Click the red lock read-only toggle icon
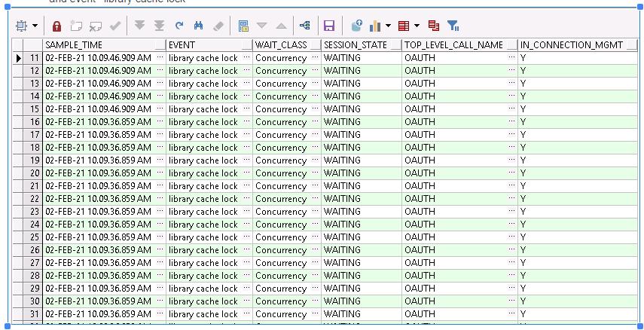The image size is (644, 330). pos(56,26)
